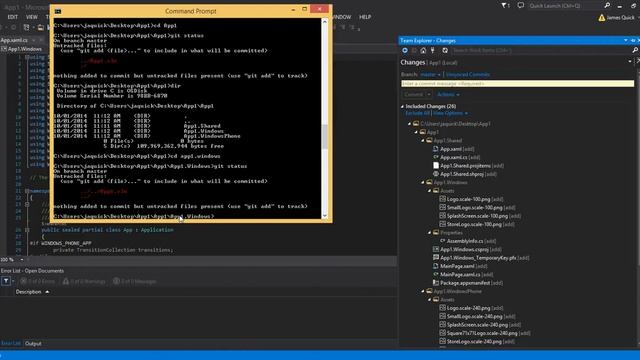Switch to the Error List bottom tab
This screenshot has height=360, width=640.
point(11,344)
